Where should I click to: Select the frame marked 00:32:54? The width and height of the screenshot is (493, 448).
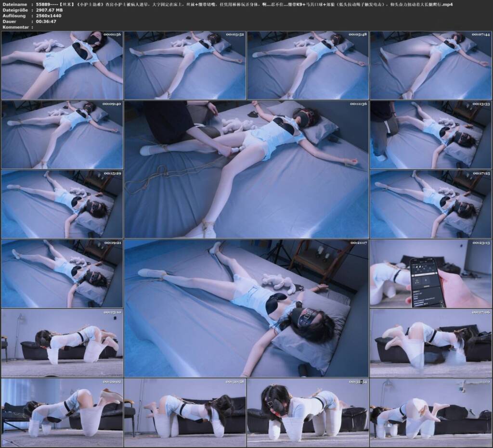[x=308, y=412]
